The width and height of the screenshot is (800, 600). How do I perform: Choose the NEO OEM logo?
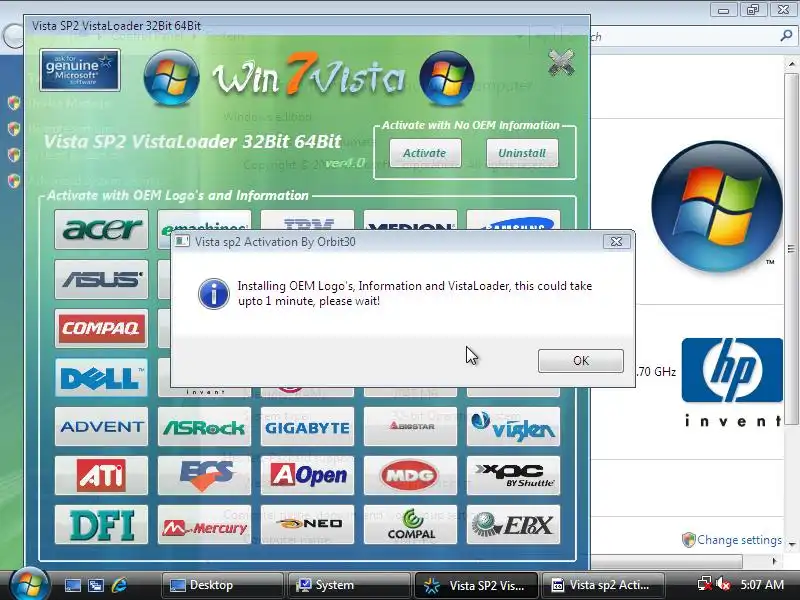coord(307,524)
